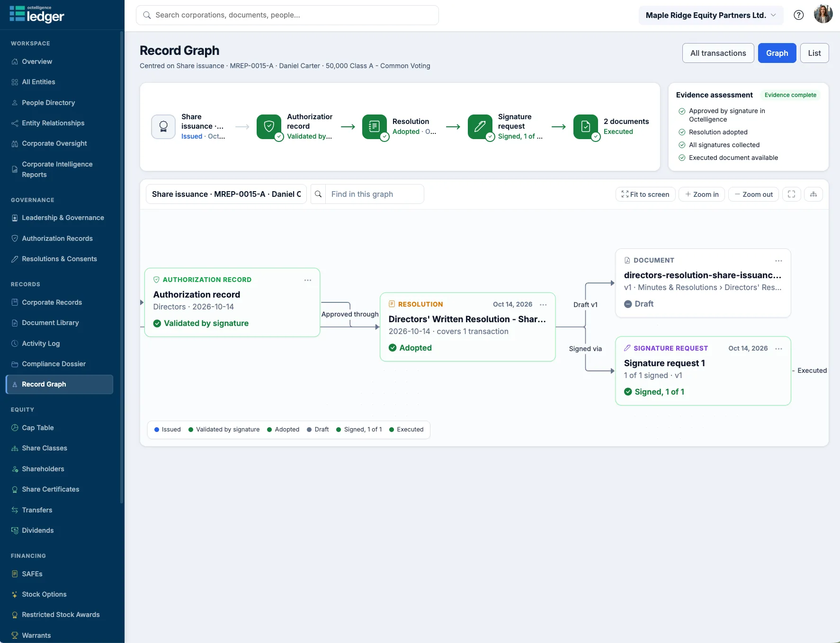This screenshot has height=643, width=840.
Task: Open Authorization Records page
Action: pyautogui.click(x=59, y=238)
